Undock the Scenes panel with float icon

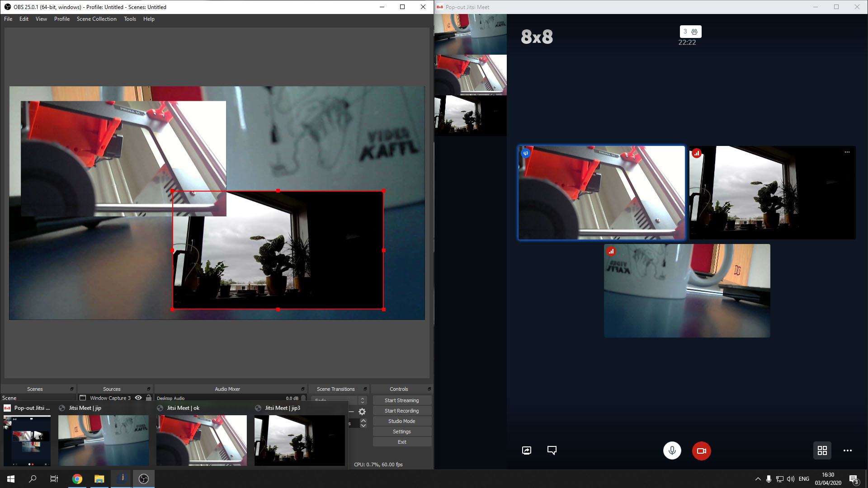(71, 389)
